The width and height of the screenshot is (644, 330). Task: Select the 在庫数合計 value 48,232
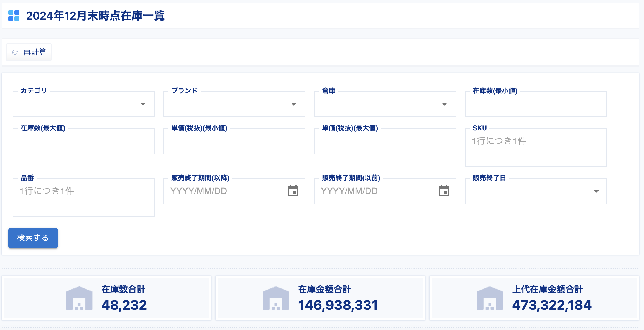[124, 305]
